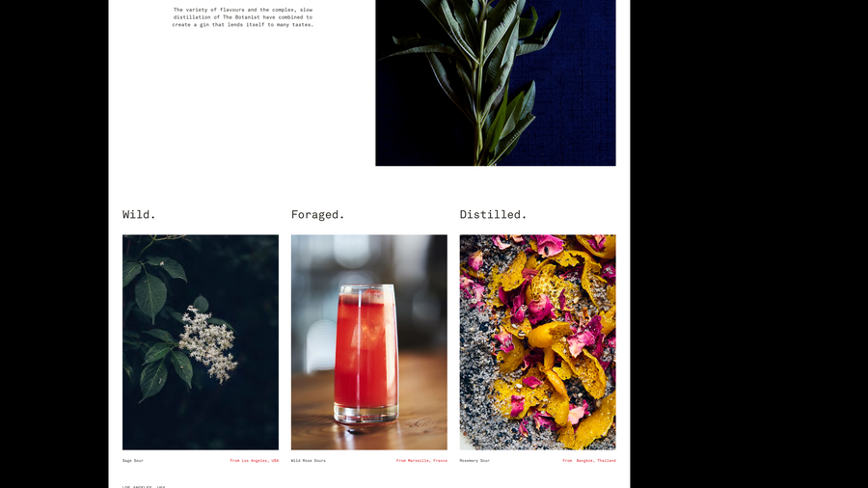Click the 'From Bangkok, Thailand' link
Screen dimensions: 868x488
click(589, 460)
